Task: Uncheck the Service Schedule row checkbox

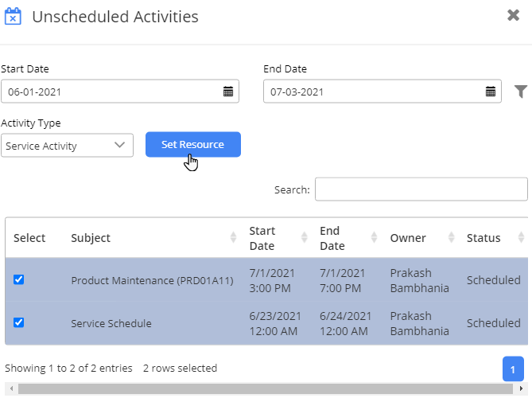Action: pos(19,322)
